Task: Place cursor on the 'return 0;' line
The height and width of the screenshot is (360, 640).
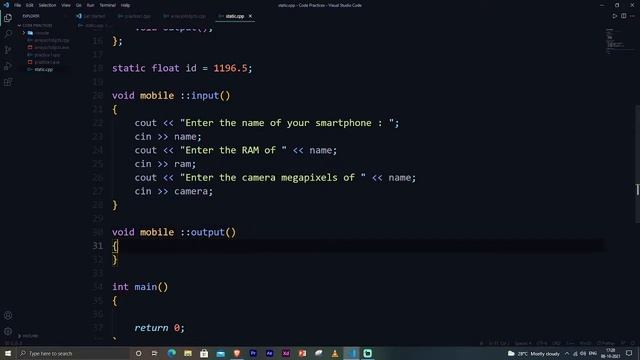Action: click(x=160, y=328)
